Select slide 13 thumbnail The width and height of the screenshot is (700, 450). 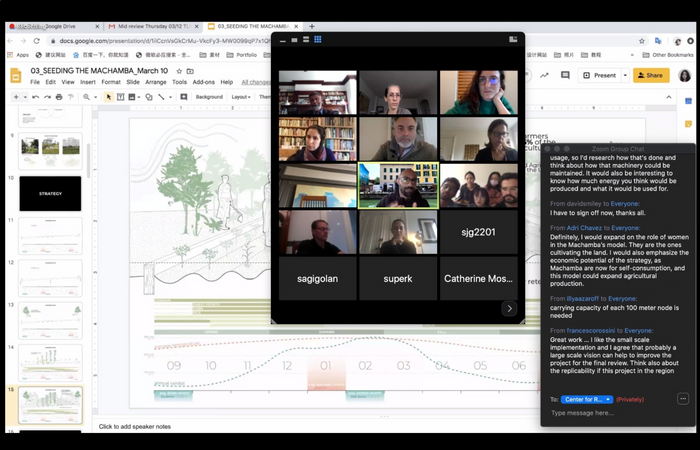(50, 320)
